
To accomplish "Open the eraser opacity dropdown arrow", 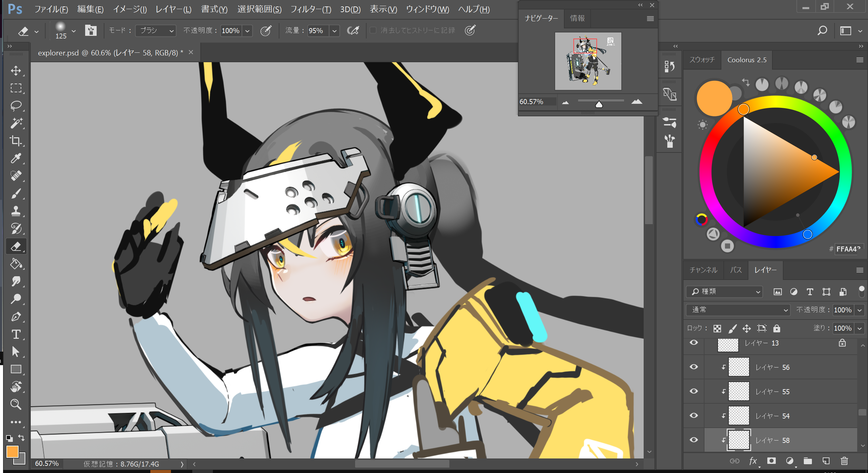I will (248, 31).
